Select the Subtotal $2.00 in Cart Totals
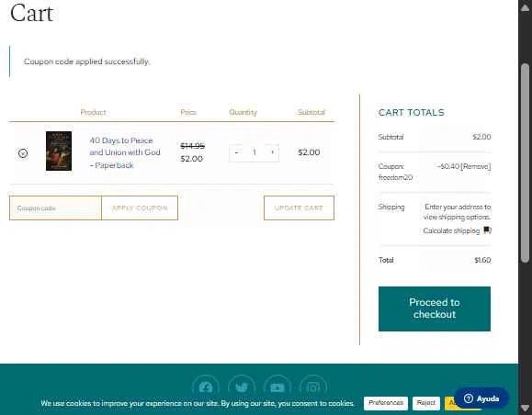The height and width of the screenshot is (415, 532). coord(481,137)
